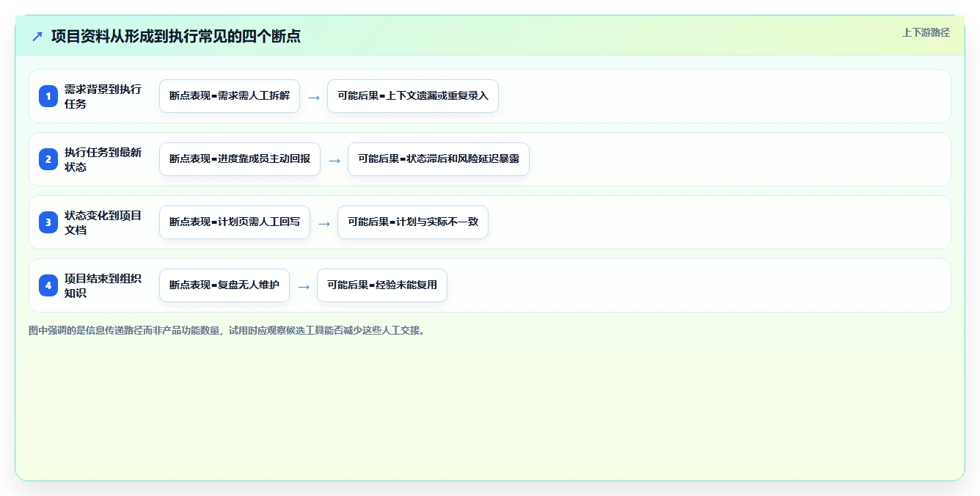Image resolution: width=980 pixels, height=496 pixels.
Task: Click the 上下游路径 label
Action: 926,32
